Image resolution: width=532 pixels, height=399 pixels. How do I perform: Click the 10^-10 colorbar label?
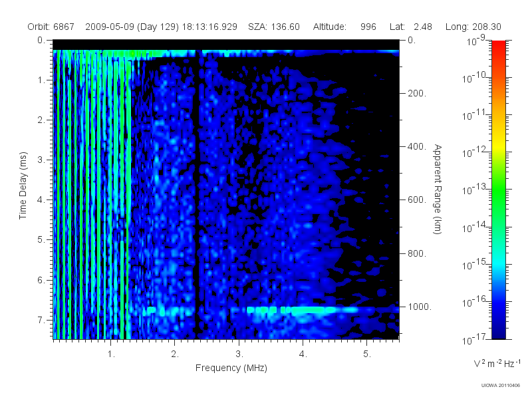click(475, 77)
